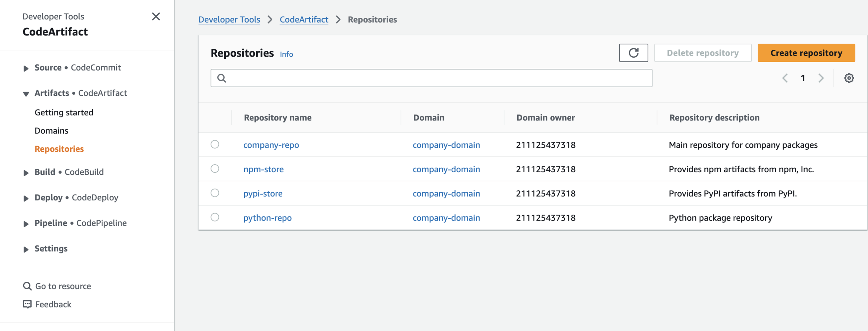Select the python-repo radio button
868x331 pixels.
click(215, 217)
